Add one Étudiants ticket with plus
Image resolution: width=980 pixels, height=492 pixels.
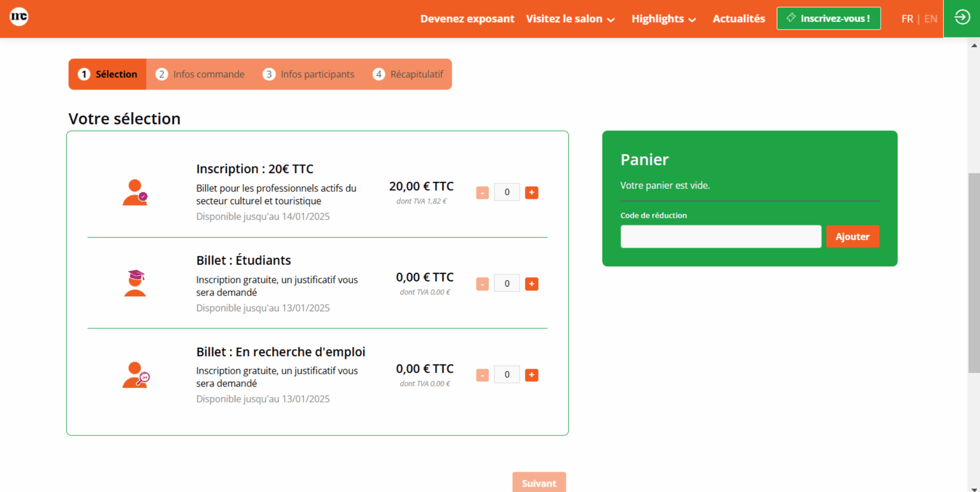click(531, 284)
